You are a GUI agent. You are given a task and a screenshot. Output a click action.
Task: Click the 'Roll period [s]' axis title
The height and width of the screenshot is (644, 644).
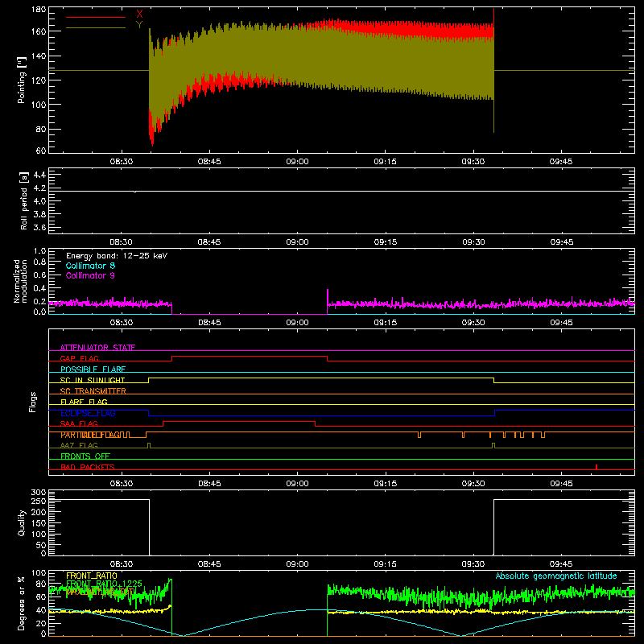pyautogui.click(x=24, y=200)
